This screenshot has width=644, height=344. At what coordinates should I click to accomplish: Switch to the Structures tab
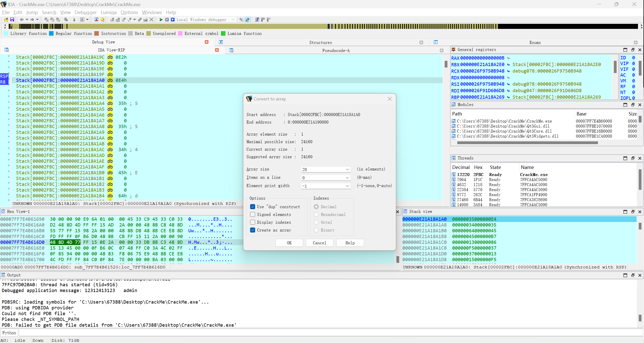tap(320, 42)
